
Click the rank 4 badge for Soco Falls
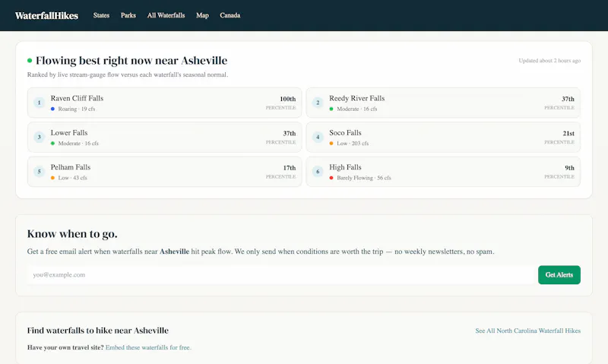click(318, 137)
